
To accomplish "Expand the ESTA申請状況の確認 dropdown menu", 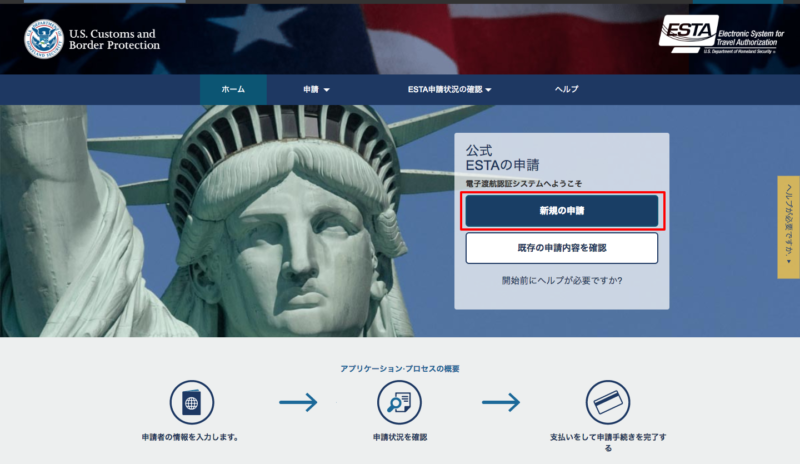I will (449, 89).
